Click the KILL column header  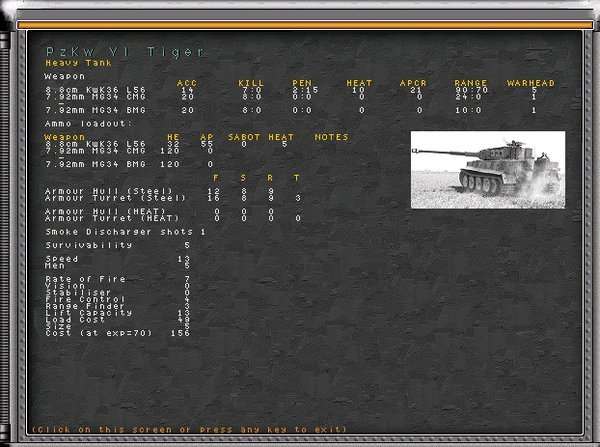click(x=249, y=83)
